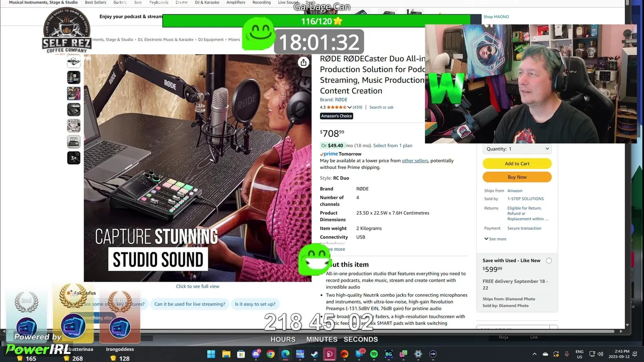Image resolution: width=644 pixels, height=362 pixels.
Task: Click the browser horizontal scrollbar
Action: 312,331
